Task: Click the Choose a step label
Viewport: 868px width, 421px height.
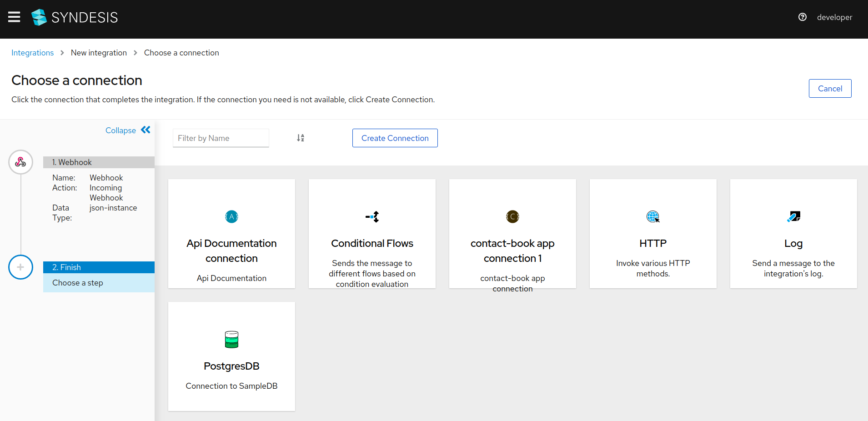Action: tap(78, 283)
